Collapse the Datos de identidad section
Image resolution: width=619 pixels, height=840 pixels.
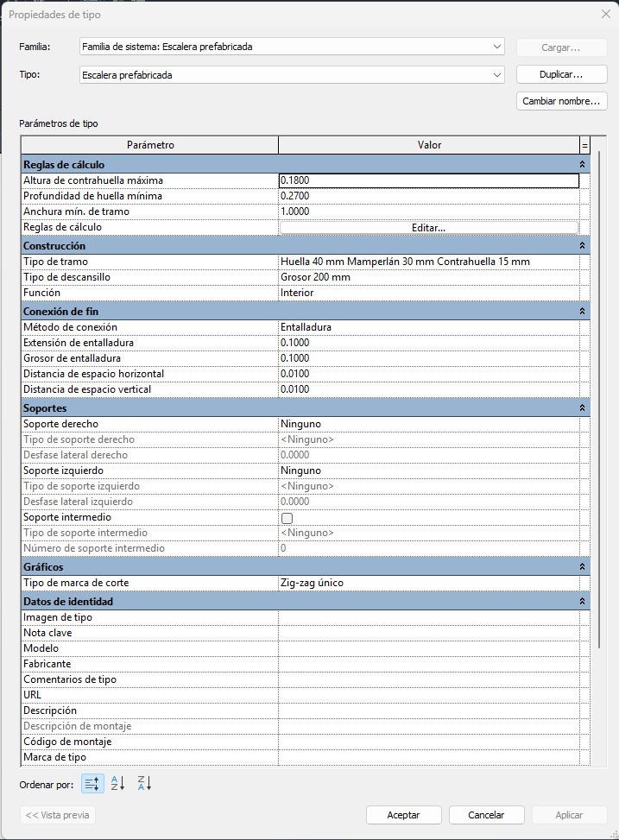[x=583, y=602]
